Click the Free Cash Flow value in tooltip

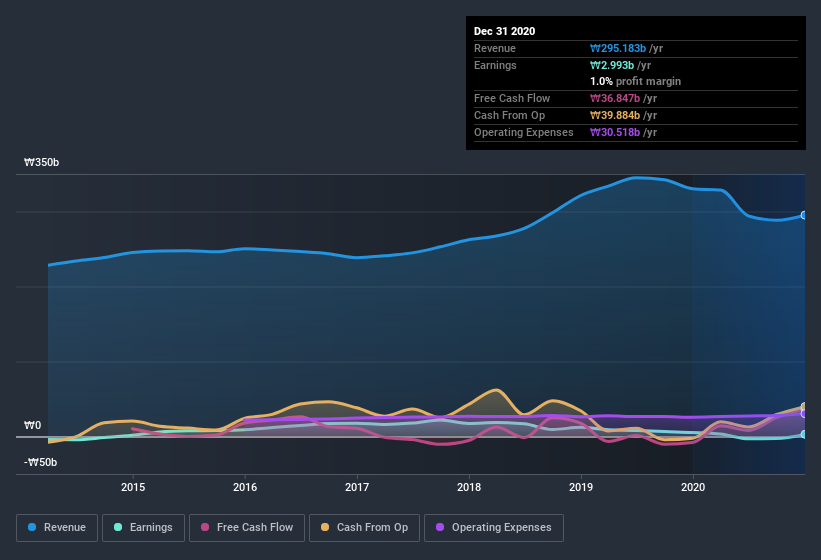619,98
